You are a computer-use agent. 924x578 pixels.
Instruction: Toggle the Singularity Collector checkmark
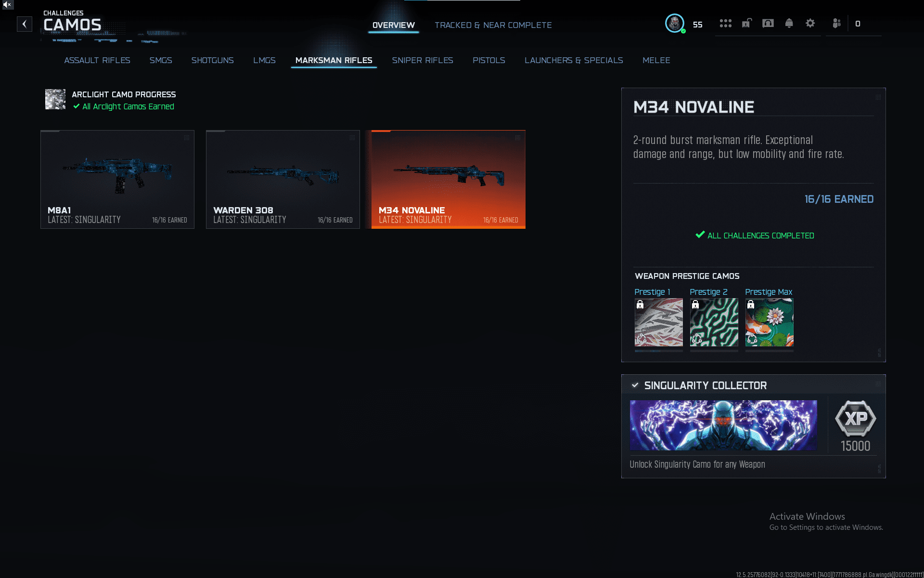(x=635, y=385)
